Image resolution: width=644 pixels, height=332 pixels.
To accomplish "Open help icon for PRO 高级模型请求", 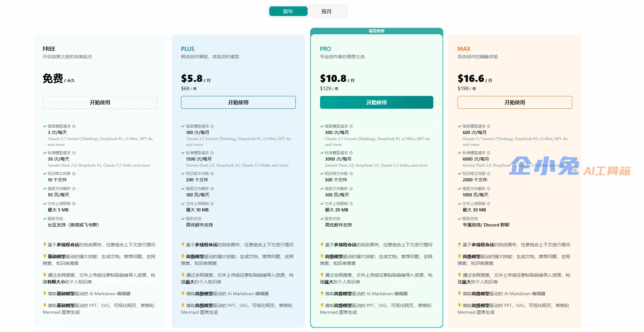I will point(351,126).
